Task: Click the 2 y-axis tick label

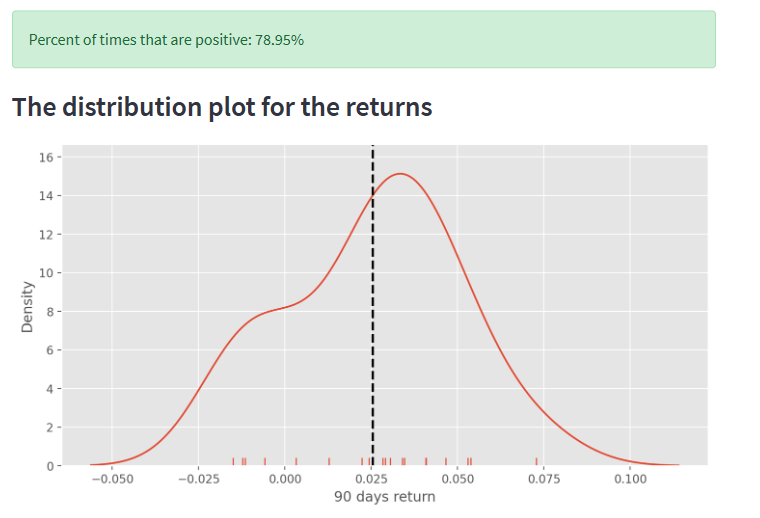Action: point(50,427)
